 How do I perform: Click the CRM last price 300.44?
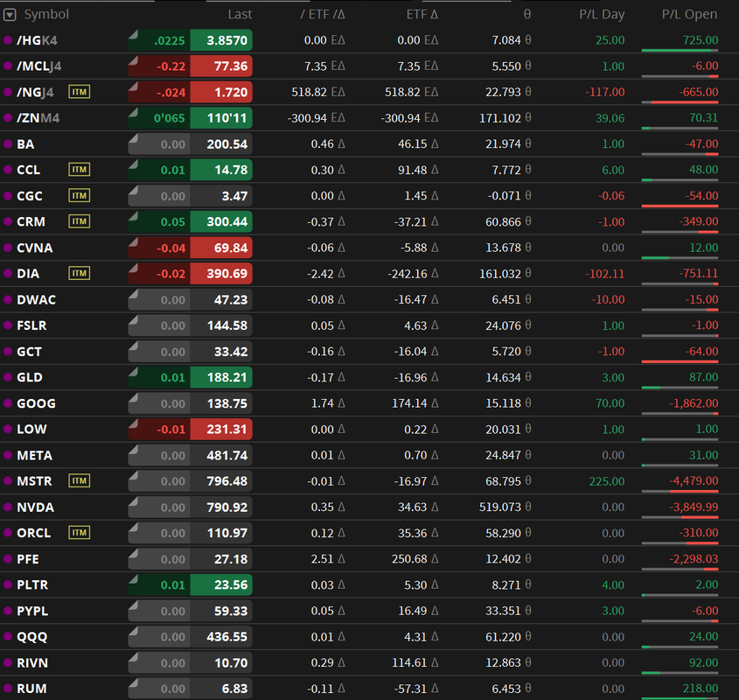click(x=221, y=221)
